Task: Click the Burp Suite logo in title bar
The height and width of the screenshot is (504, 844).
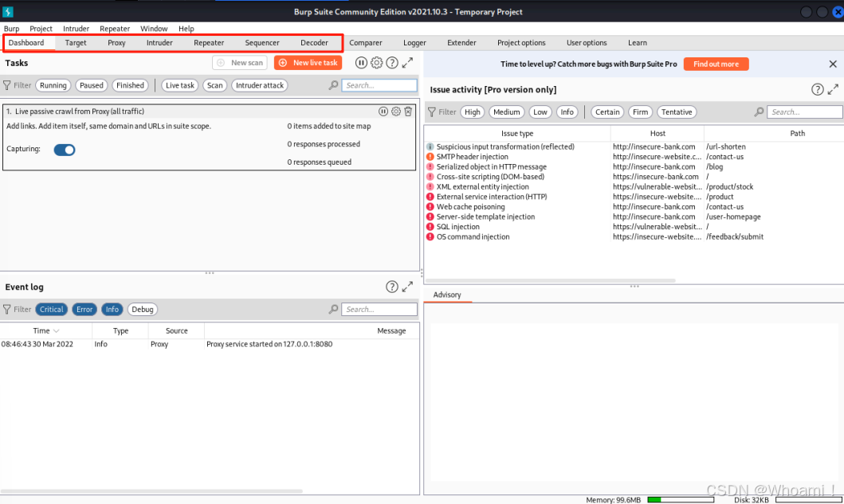Action: tap(8, 12)
